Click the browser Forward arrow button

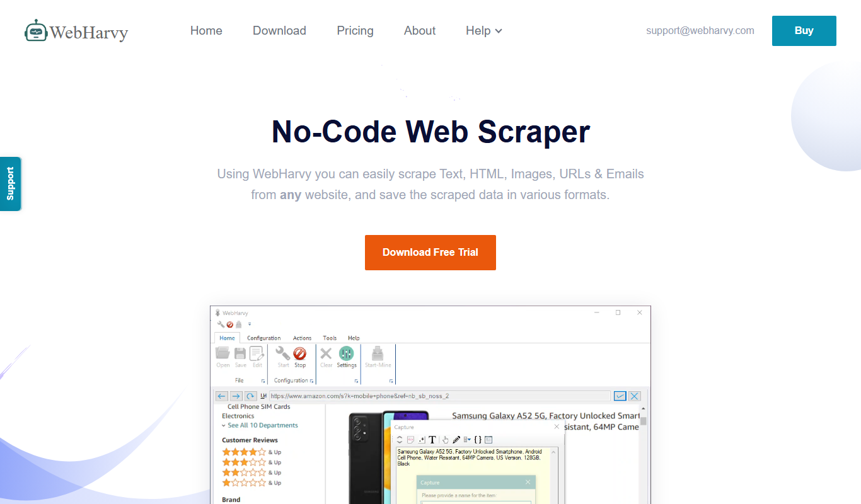click(236, 396)
